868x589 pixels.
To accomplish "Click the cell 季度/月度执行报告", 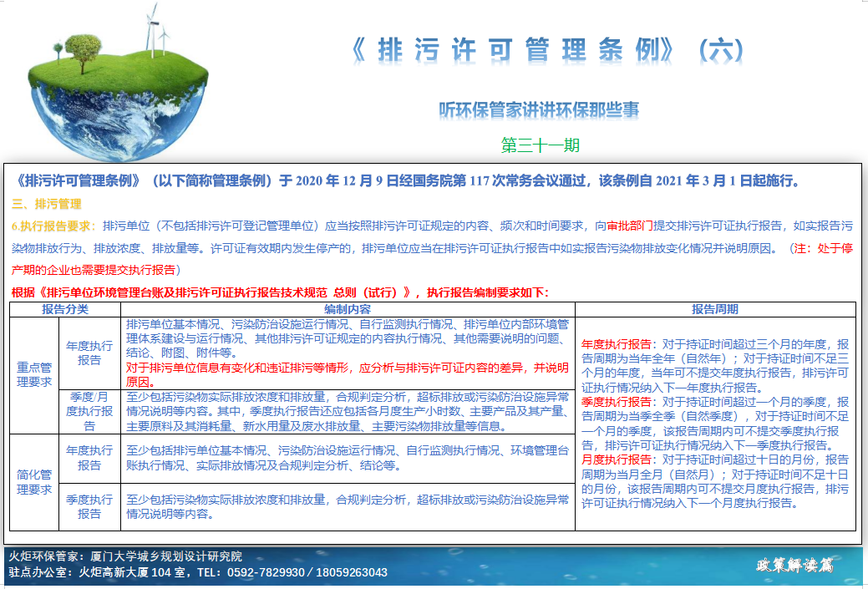I will click(89, 411).
